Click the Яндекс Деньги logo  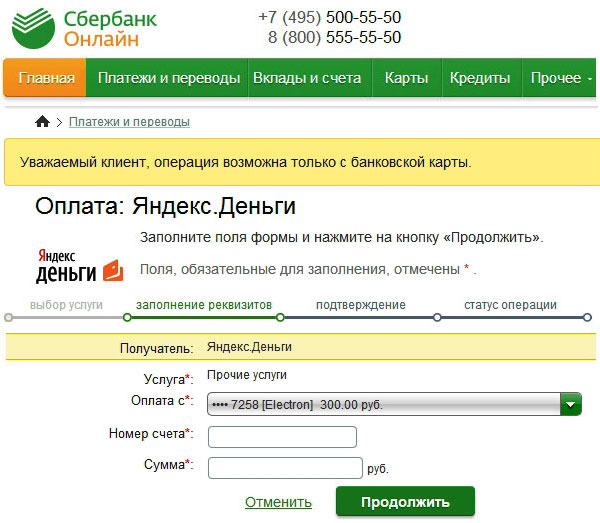click(80, 266)
